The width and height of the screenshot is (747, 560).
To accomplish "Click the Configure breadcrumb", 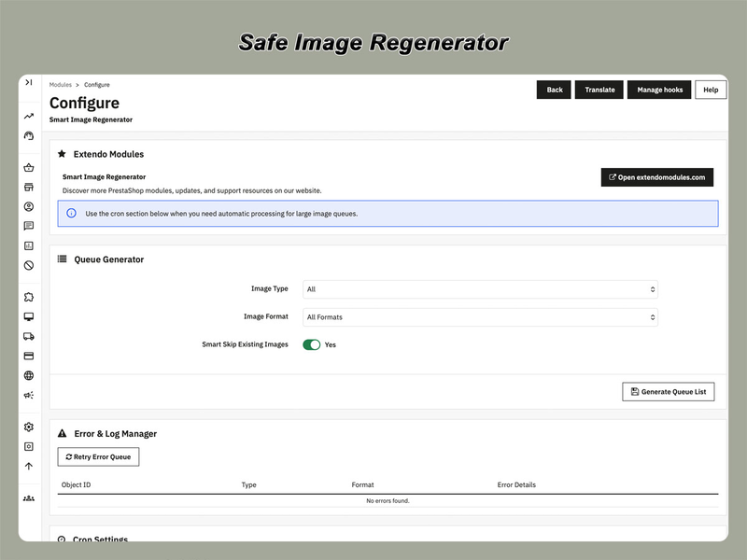I will coord(97,85).
